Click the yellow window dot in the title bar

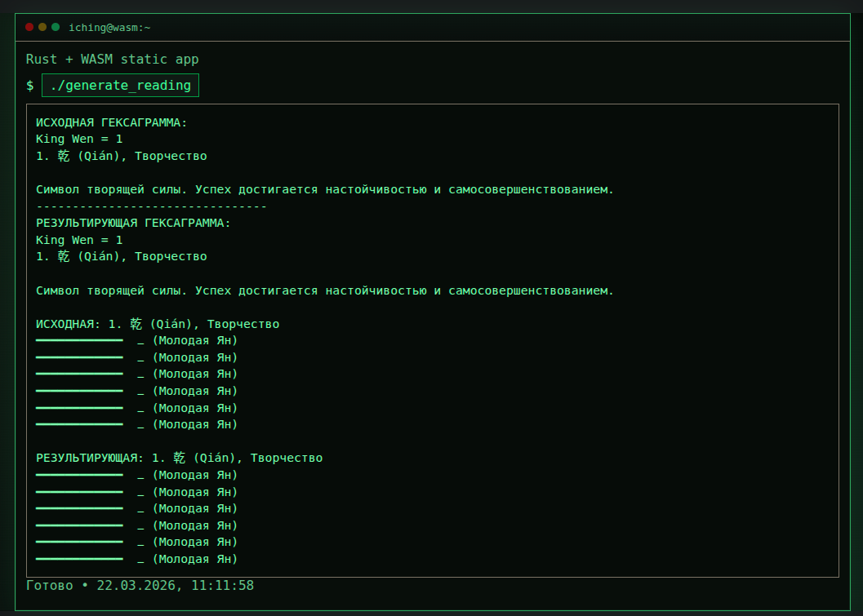click(42, 27)
